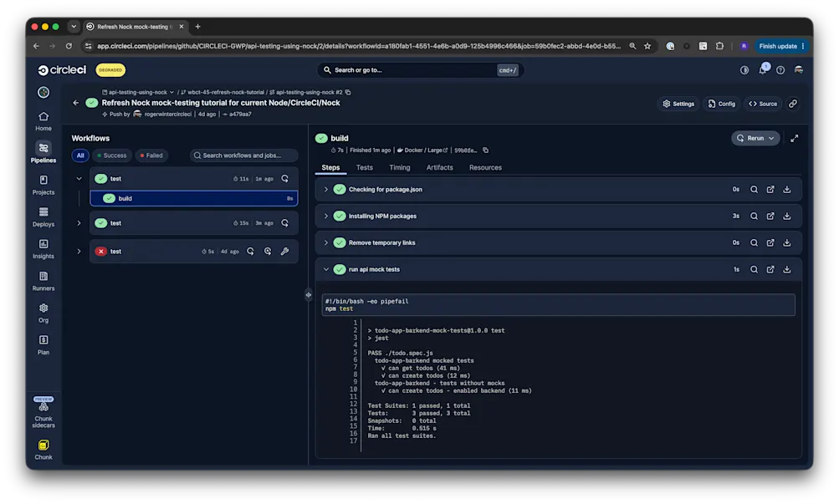Click the CircleCI logo
Screen dimensions: 839x504
(62, 70)
